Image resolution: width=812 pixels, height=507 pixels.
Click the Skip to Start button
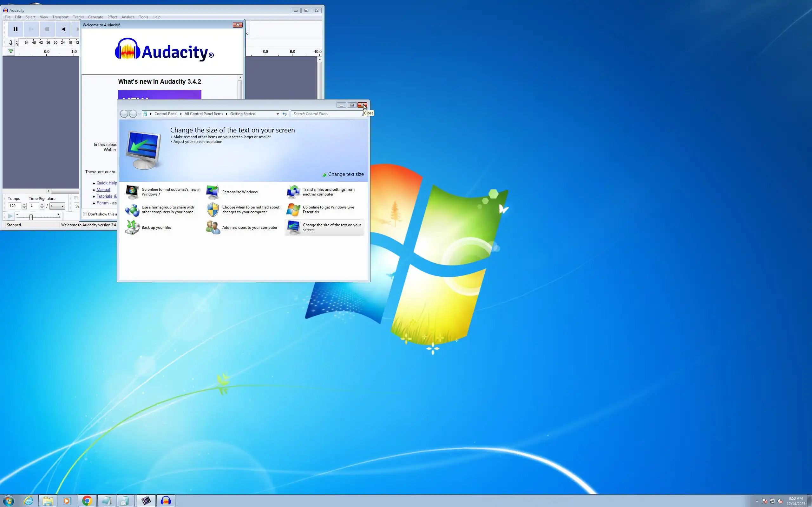click(x=63, y=29)
